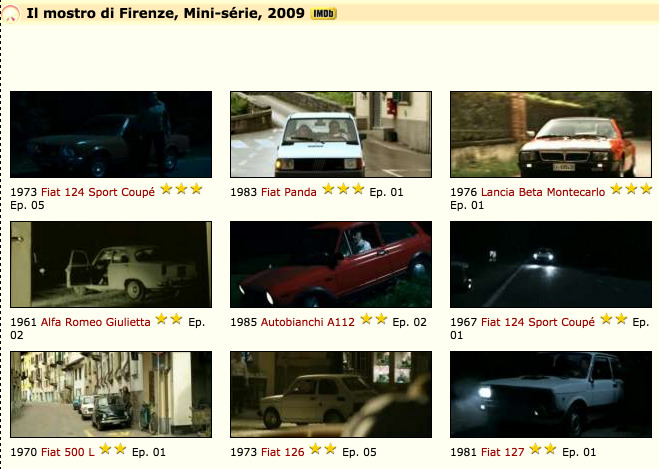The image size is (659, 469).
Task: Open the 1967 Fiat 124 Sport Coupé link
Action: tap(538, 322)
